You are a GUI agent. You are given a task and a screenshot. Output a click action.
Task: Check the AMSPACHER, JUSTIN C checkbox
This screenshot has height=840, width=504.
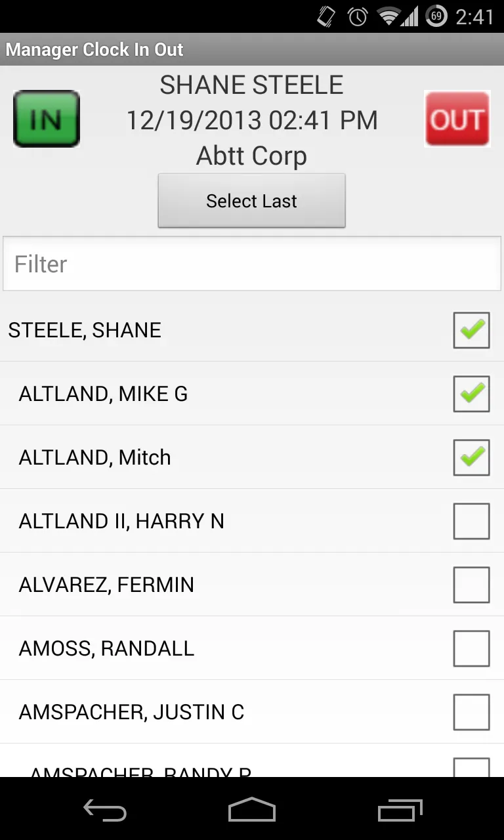point(471,712)
